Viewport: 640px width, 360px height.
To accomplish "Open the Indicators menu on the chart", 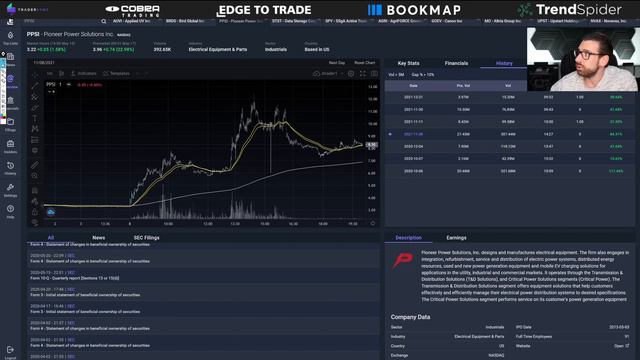I will point(83,73).
